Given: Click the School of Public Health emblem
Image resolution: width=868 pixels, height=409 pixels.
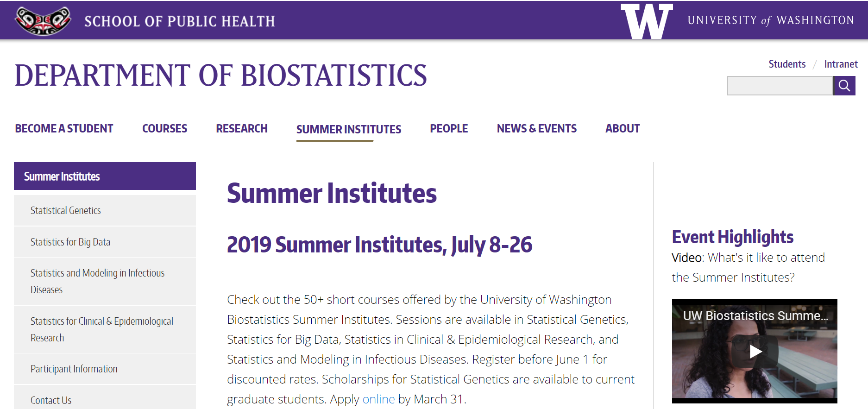Looking at the screenshot, I should coord(43,21).
